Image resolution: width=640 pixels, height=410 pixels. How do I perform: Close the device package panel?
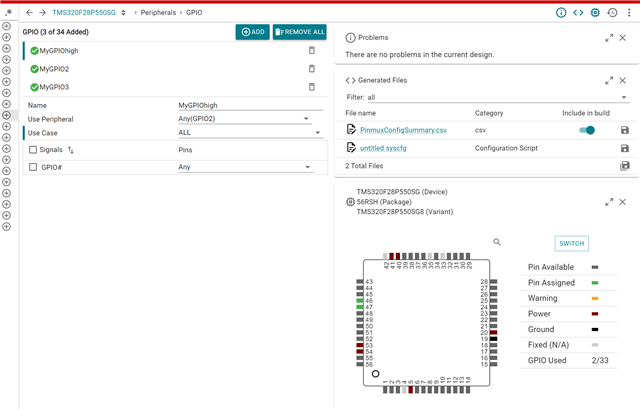pos(622,202)
